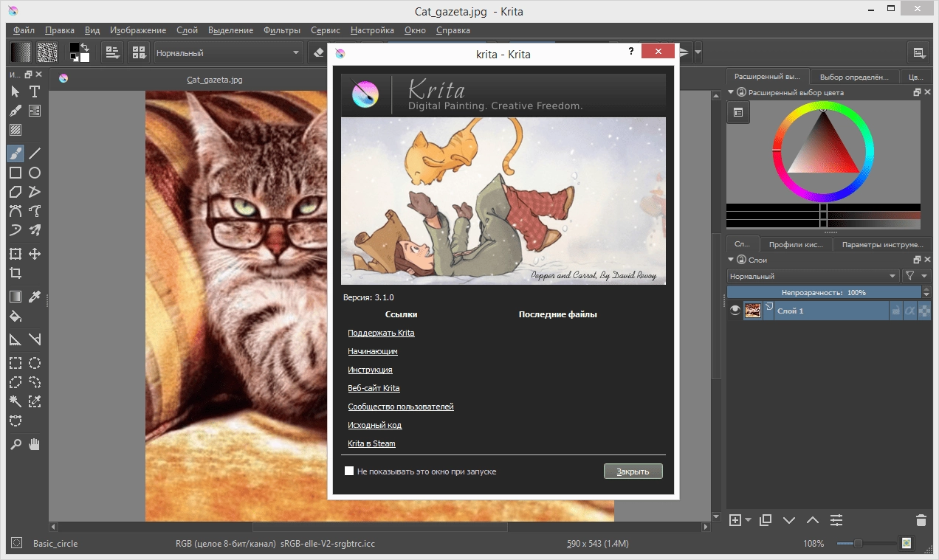The image size is (939, 560).
Task: Select the Fill bucket tool
Action: [x=15, y=317]
